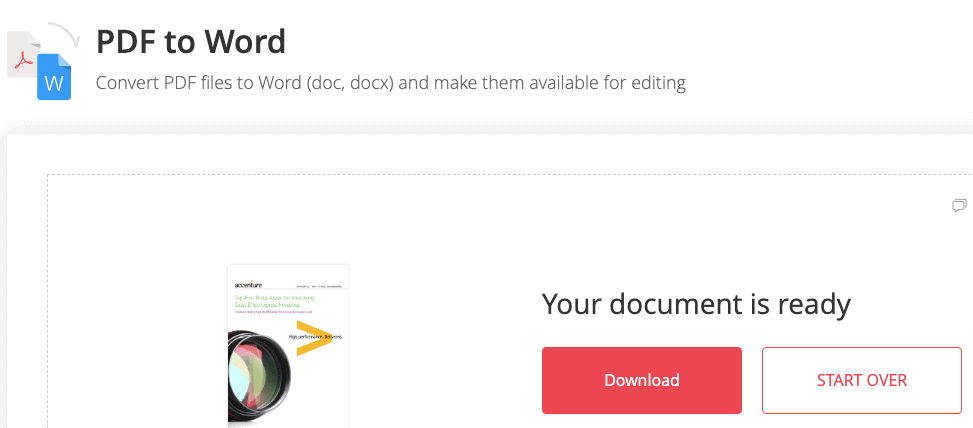Viewport: 973px width, 428px height.
Task: Open the converted document thumbnail preview
Action: click(x=288, y=346)
